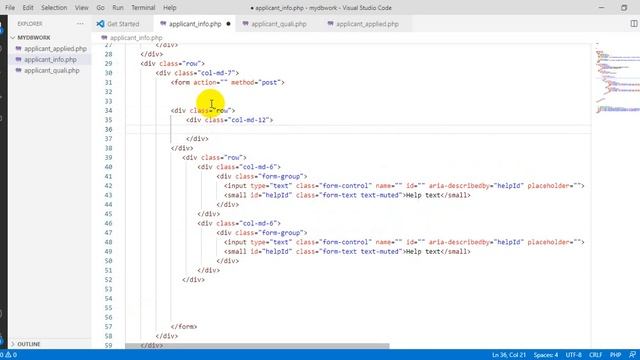Click the EXPLORER panel title
The width and height of the screenshot is (640, 360).
(30, 24)
